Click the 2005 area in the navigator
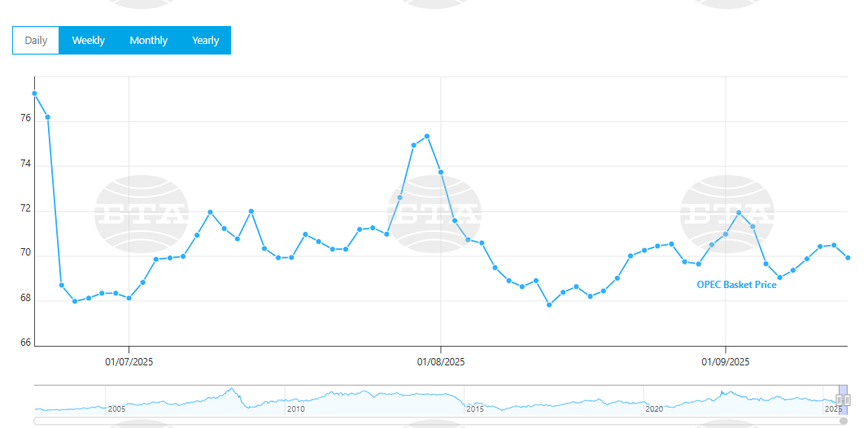Screen dimensions: 868x428 116,408
